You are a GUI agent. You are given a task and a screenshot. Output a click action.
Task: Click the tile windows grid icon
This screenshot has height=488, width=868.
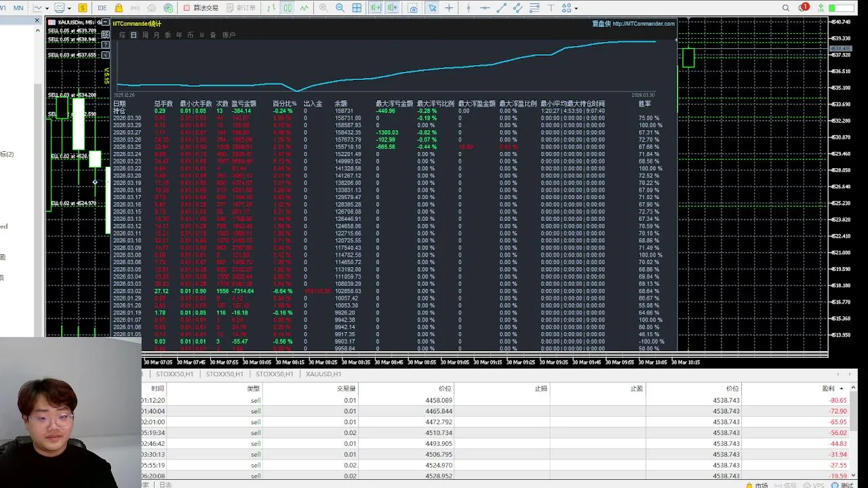coord(357,8)
